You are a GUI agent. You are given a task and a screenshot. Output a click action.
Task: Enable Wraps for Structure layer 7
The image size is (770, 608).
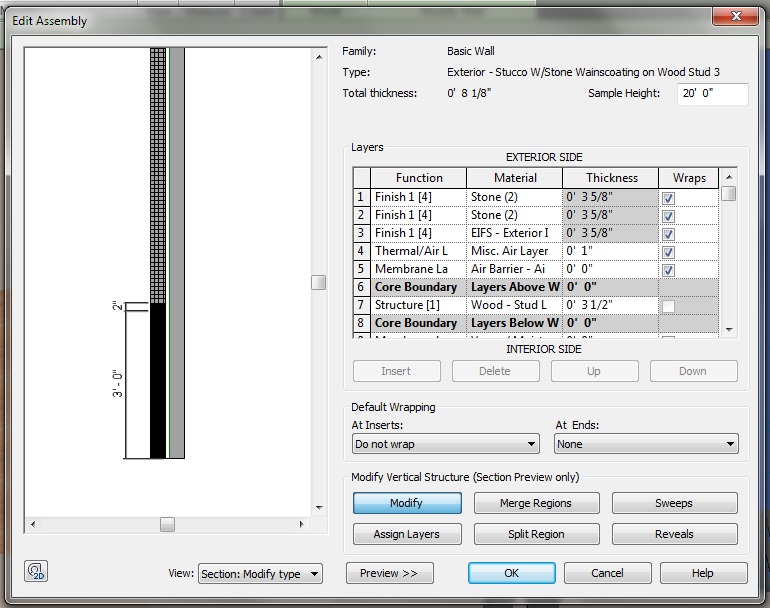(x=668, y=306)
